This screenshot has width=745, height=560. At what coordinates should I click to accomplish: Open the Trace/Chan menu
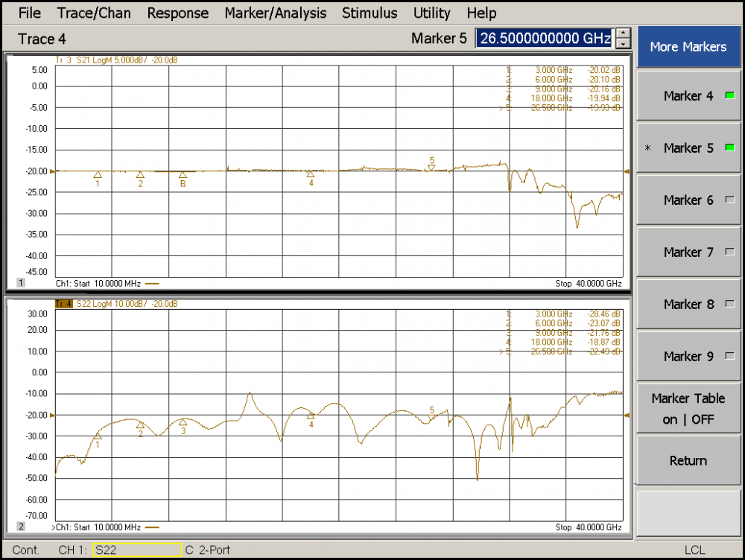pyautogui.click(x=94, y=13)
